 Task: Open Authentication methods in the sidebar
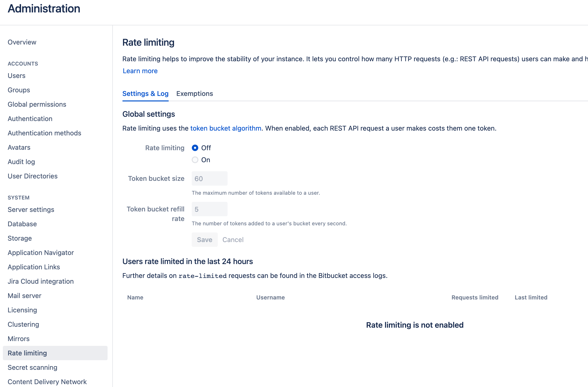[44, 133]
